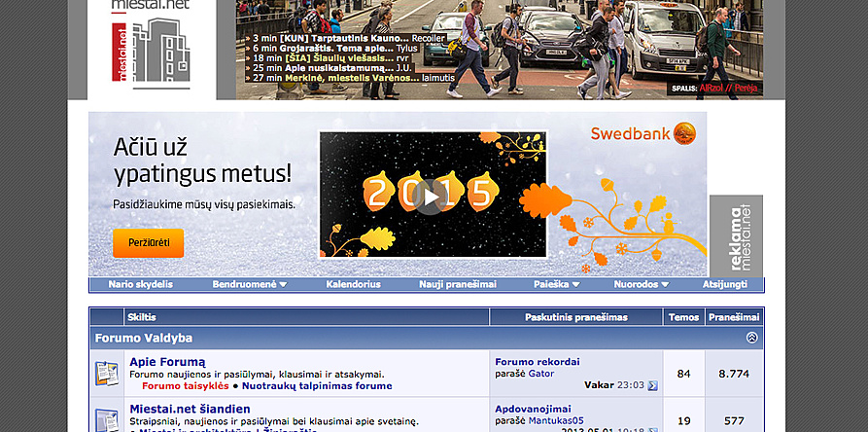The width and height of the screenshot is (868, 432).
Task: Collapse the Forumo Valdyba category
Action: tap(751, 338)
